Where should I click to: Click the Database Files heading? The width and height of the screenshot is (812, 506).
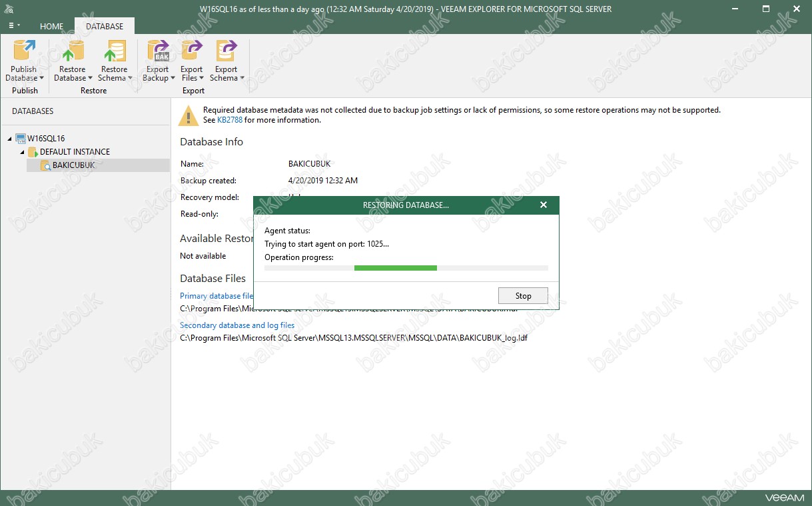(212, 279)
